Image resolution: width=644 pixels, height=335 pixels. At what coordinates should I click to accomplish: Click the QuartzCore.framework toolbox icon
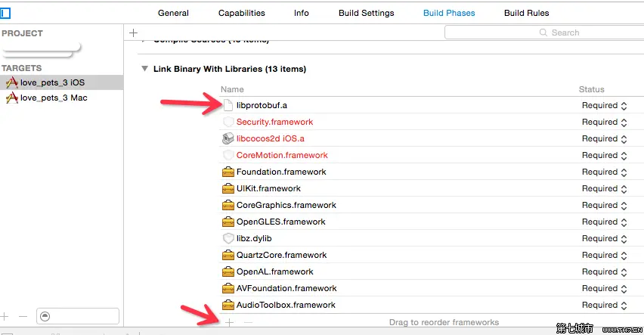tap(228, 255)
